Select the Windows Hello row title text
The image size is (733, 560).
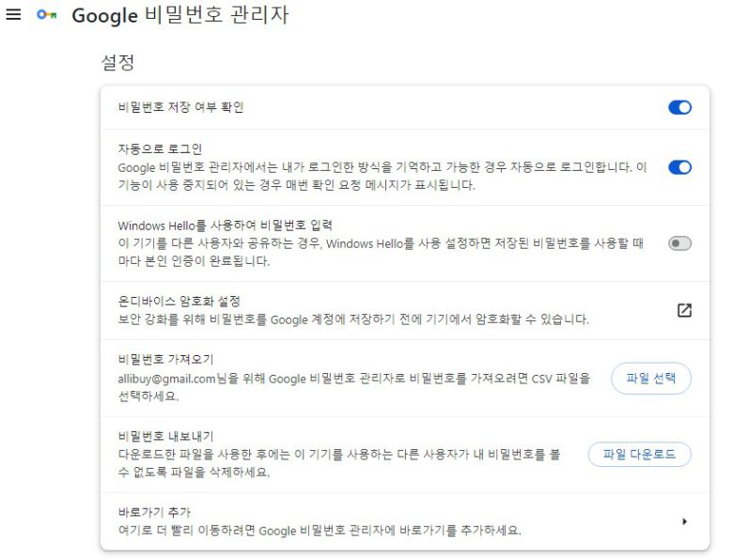point(226,226)
